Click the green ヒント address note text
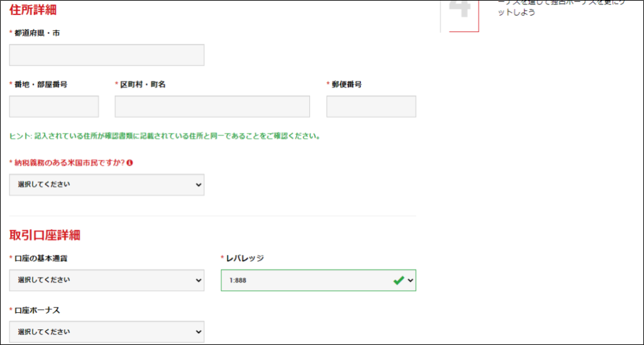Viewport: 644px width, 345px height. coord(165,136)
